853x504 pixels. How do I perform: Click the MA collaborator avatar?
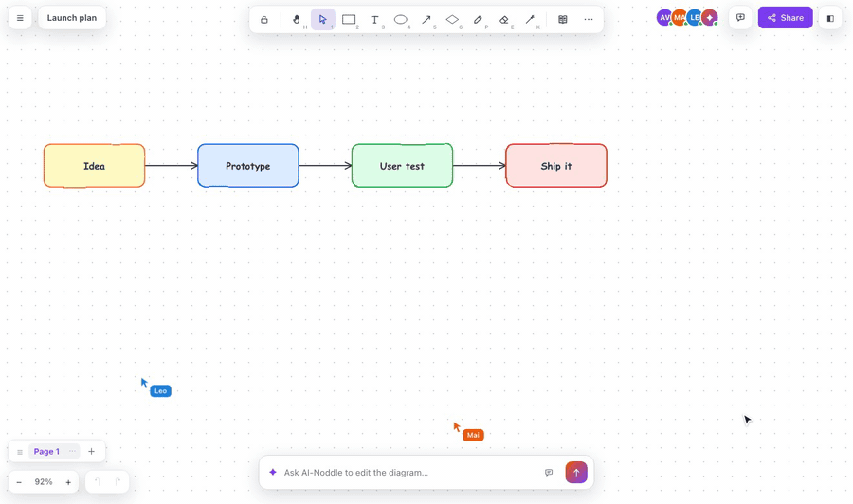click(679, 17)
